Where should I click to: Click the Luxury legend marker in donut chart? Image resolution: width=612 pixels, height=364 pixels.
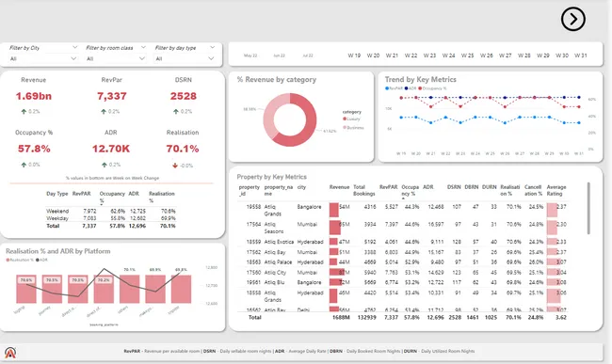[x=345, y=119]
